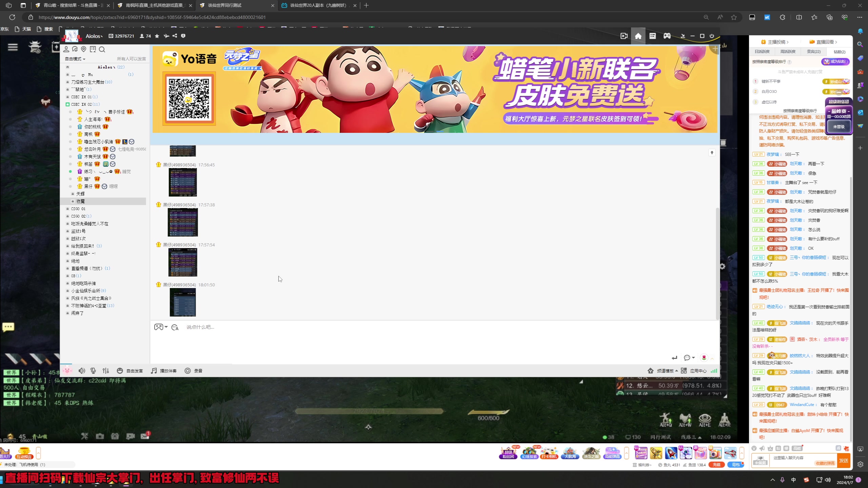Open the 大航海 activity icon
The height and width of the screenshot is (488, 868).
570,453
